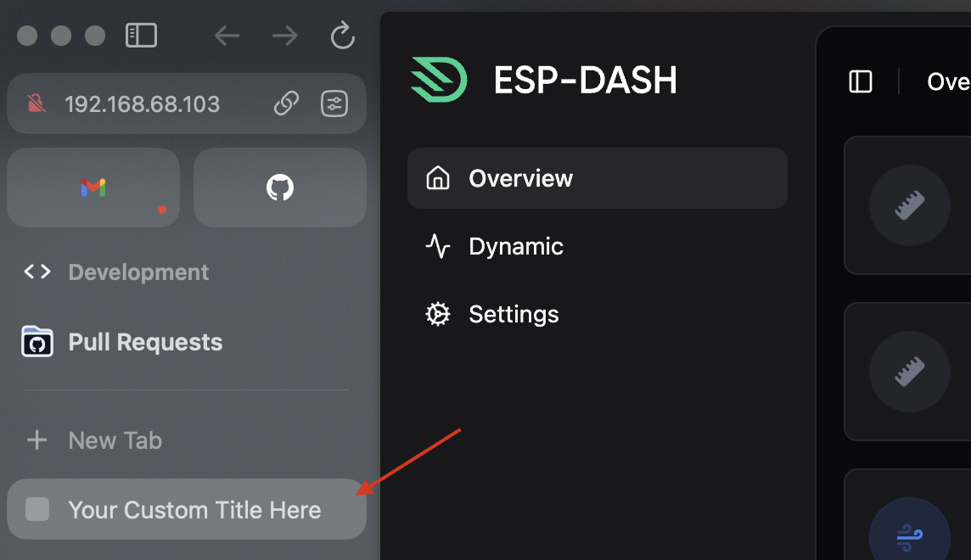Click the ESP-DASH title text

585,81
